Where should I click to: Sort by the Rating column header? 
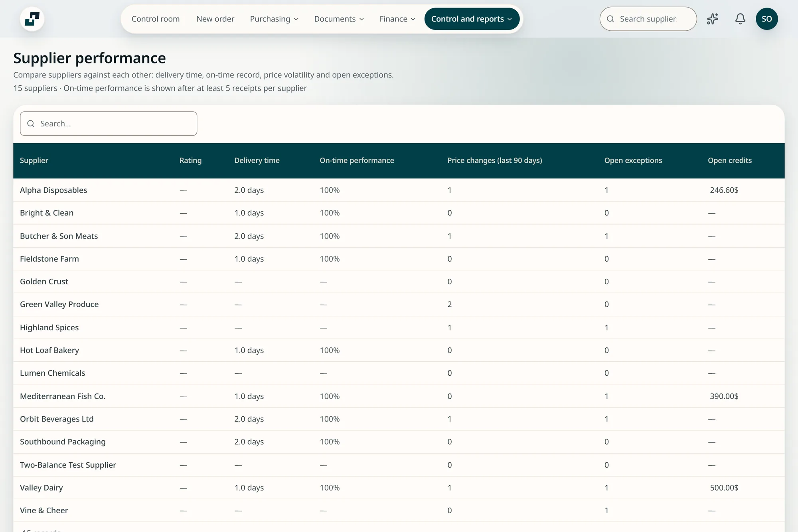[190, 160]
